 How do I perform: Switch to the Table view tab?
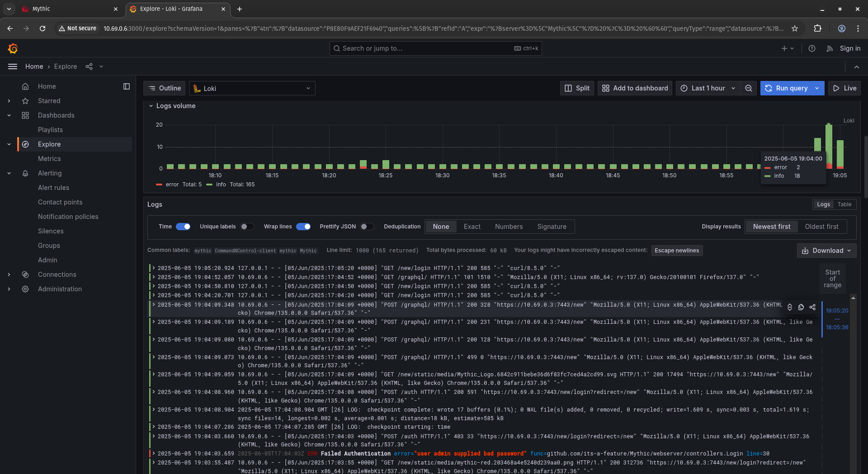844,204
